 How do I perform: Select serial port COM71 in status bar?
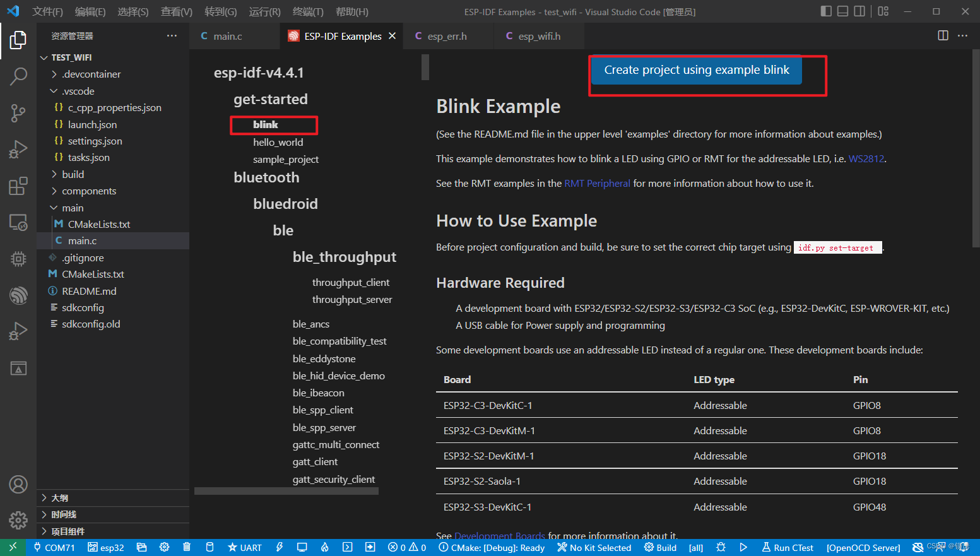tap(54, 548)
